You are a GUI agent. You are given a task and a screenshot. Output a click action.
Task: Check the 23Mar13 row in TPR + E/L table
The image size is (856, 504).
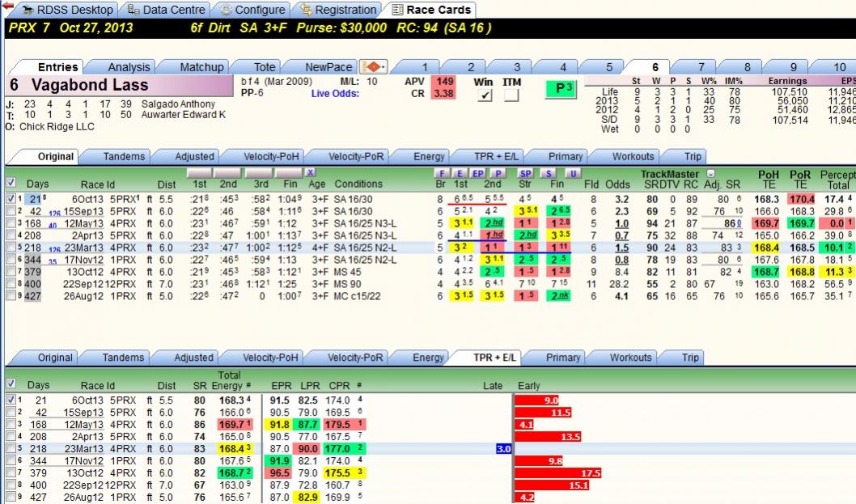11,448
